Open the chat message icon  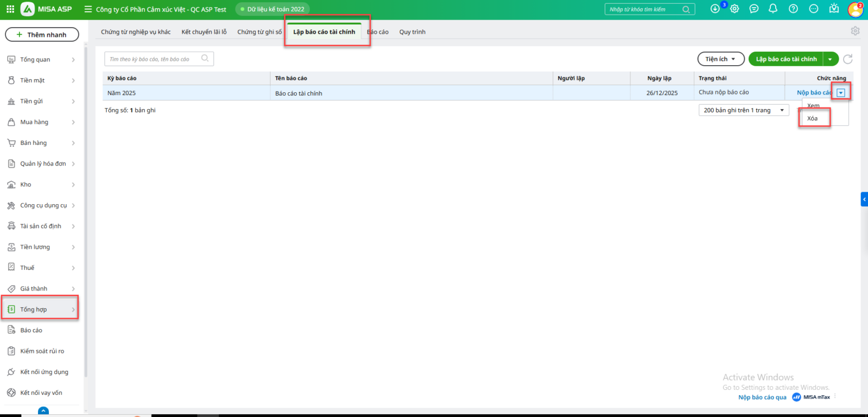pyautogui.click(x=754, y=9)
